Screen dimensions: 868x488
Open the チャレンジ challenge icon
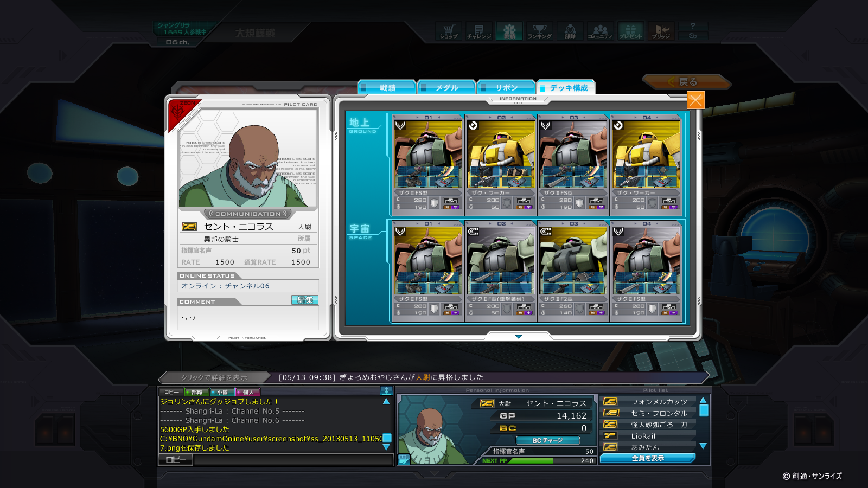479,31
